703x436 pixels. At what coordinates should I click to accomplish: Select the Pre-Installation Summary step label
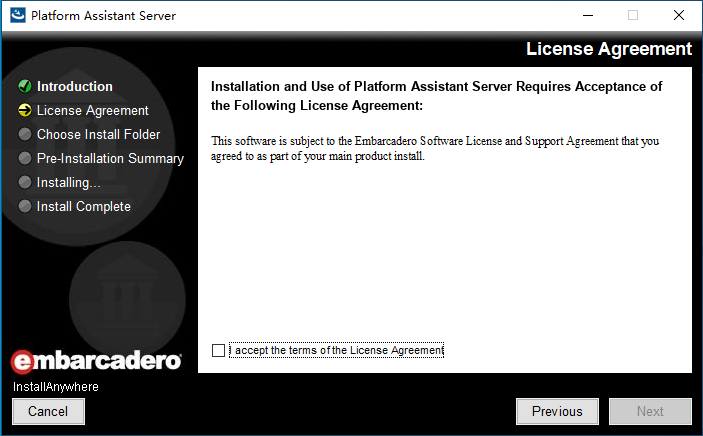pos(110,159)
